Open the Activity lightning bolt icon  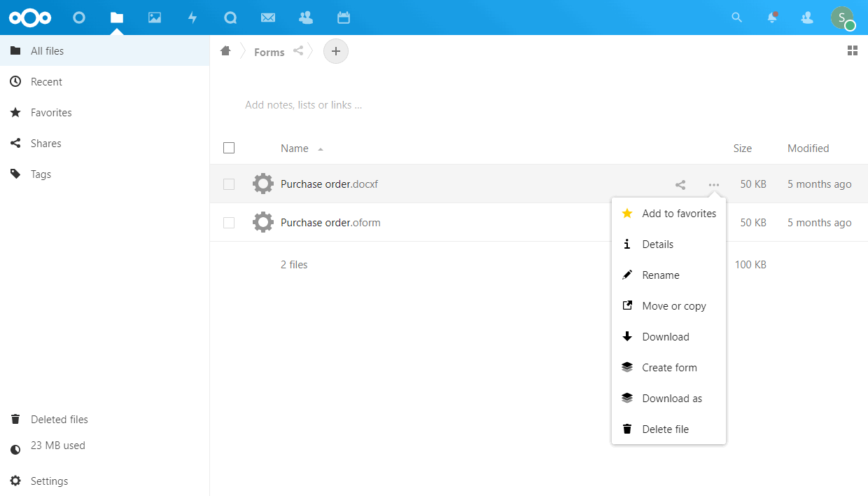click(x=192, y=18)
